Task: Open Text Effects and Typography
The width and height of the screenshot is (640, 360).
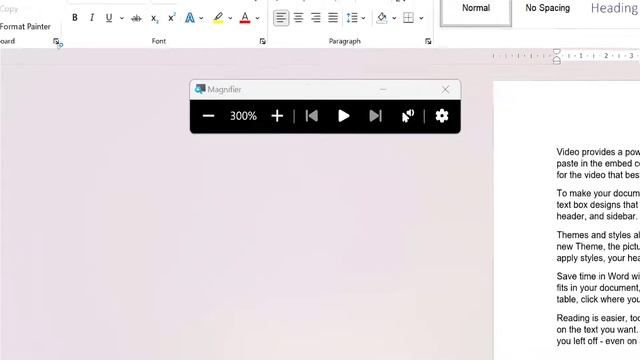Action: 190,18
